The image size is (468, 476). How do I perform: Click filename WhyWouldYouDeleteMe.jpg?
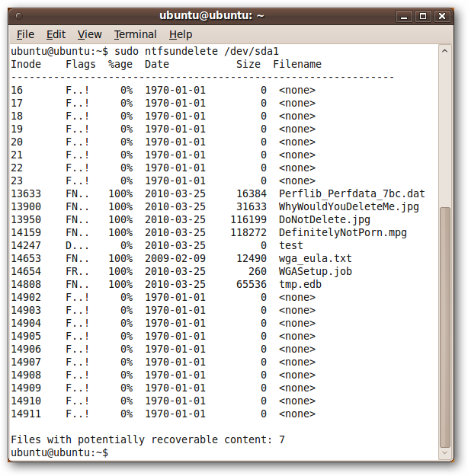(x=348, y=206)
